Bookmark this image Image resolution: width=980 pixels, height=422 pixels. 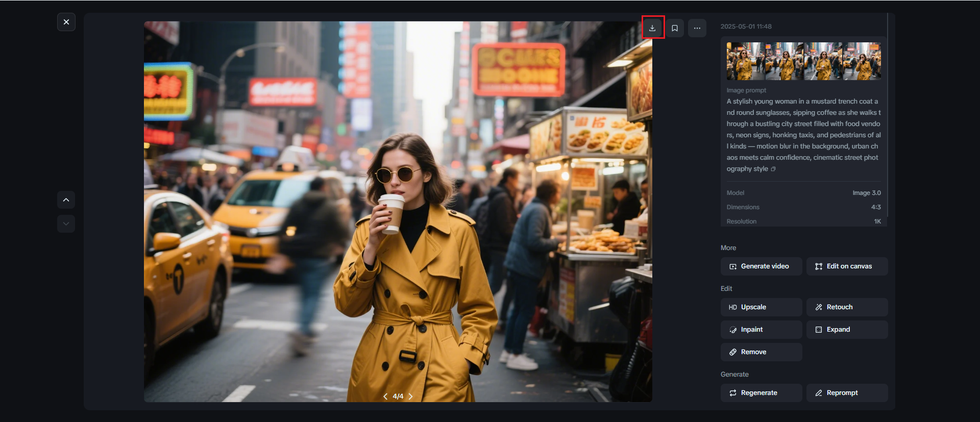[x=675, y=28]
